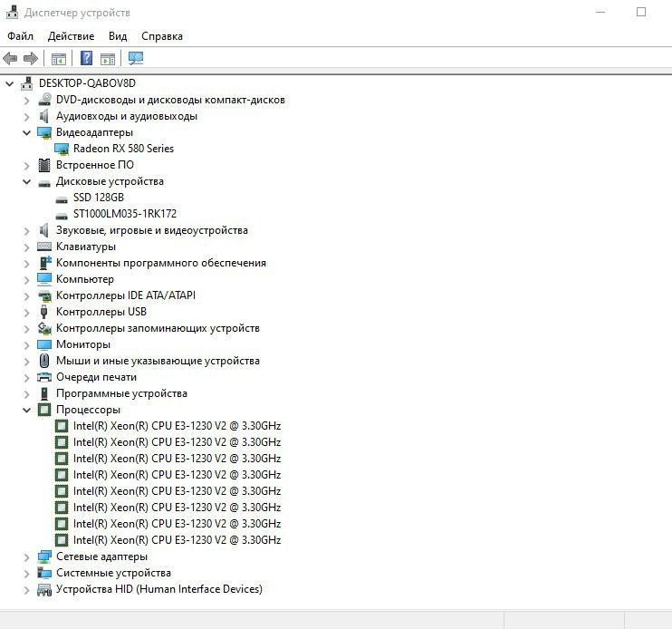Viewport: 672px width, 629px height.
Task: Open the Справка menu
Action: [x=162, y=36]
